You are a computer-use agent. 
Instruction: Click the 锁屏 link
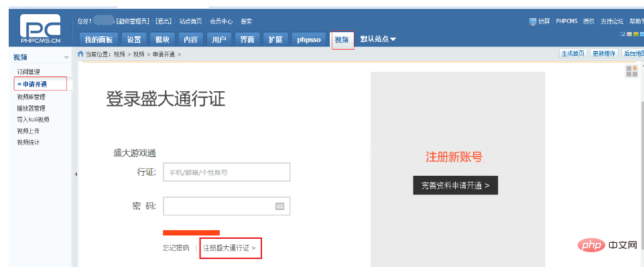(545, 21)
